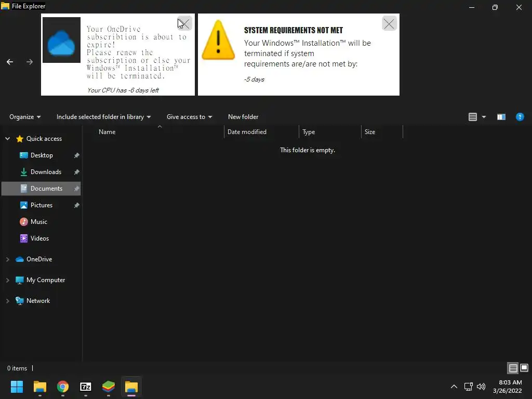Screen dimensions: 532x399
Task: Go back using the left arrow
Action: click(10, 62)
